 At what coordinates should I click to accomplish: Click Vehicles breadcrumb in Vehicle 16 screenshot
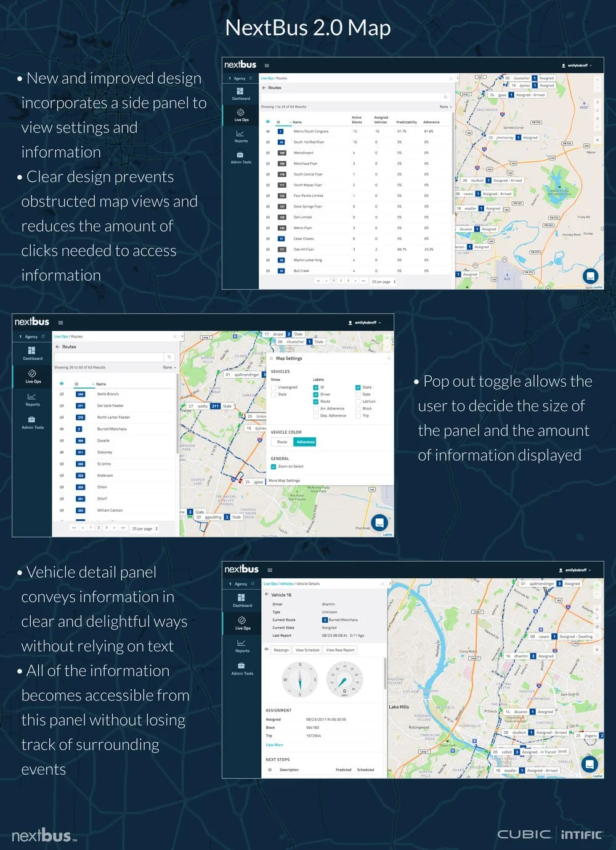coord(286,584)
